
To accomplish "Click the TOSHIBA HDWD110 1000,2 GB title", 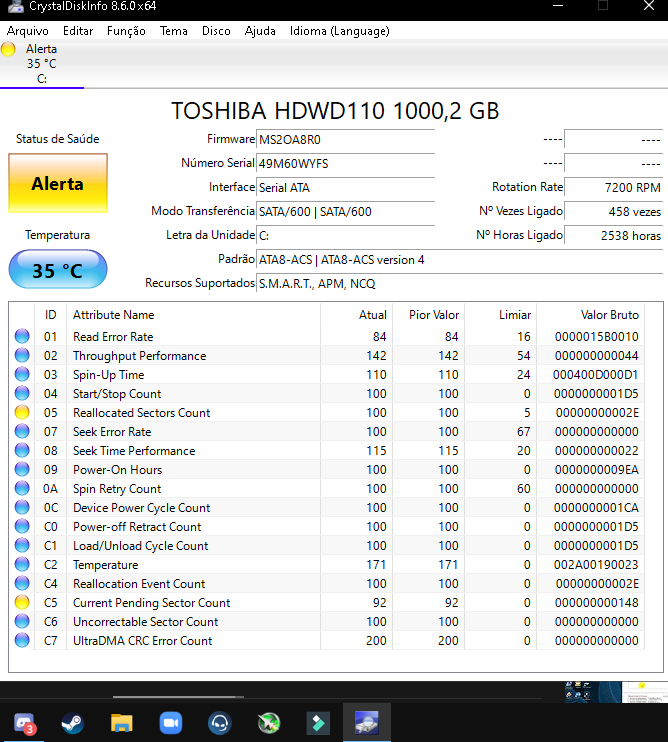I will (335, 111).
